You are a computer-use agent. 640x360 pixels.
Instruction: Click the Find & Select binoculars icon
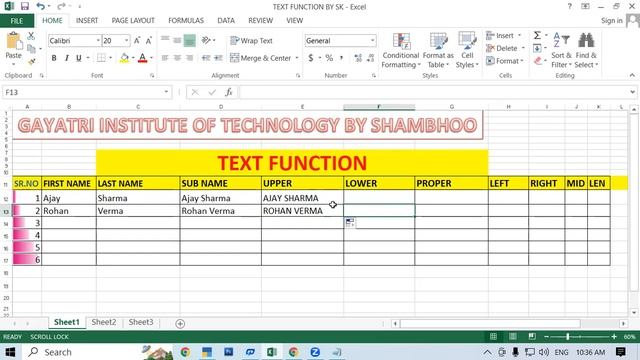pyautogui.click(x=586, y=40)
